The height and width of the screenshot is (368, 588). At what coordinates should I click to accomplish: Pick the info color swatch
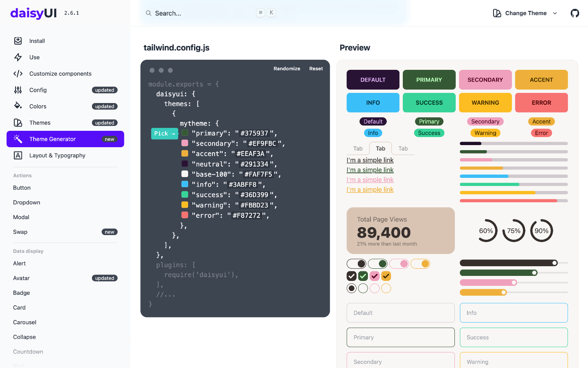tap(185, 184)
